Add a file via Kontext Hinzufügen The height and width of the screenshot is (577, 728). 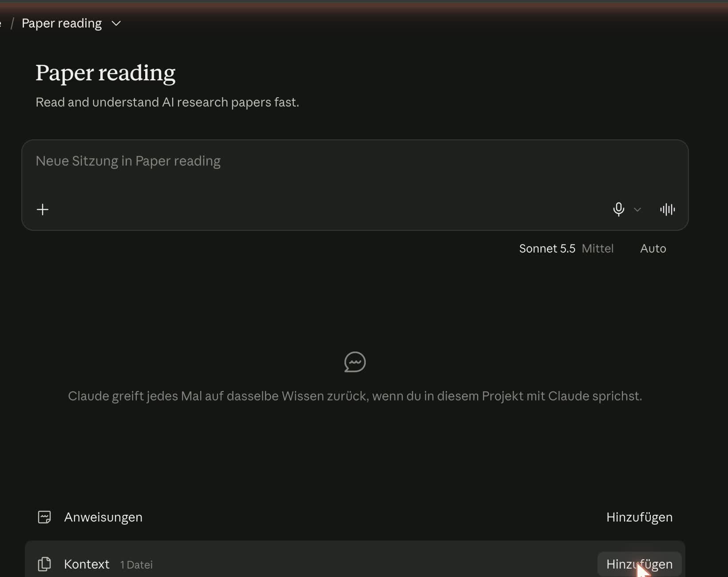639,564
